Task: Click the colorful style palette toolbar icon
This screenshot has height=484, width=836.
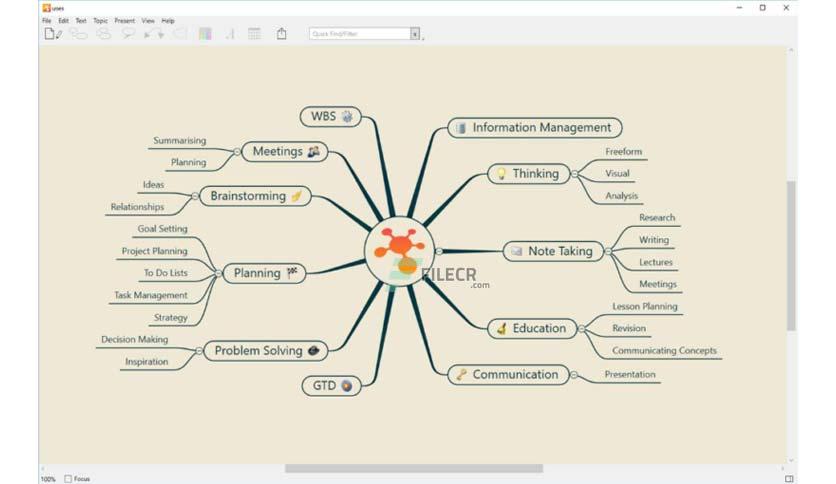Action: pos(205,34)
